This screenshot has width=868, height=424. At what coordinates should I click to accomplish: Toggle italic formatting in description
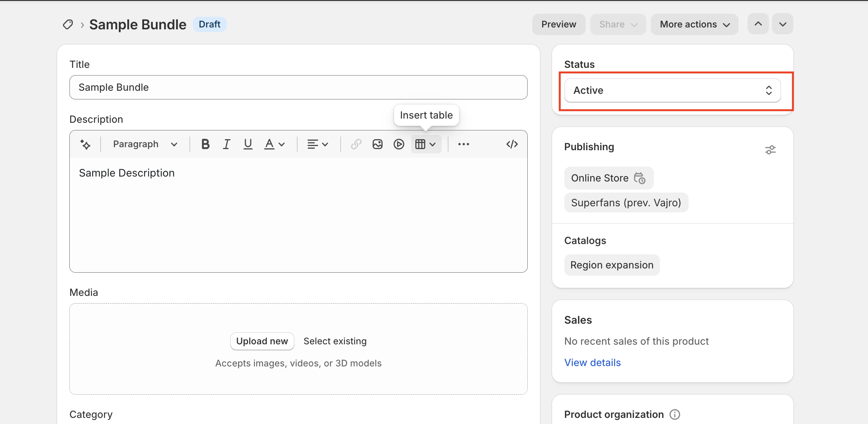226,144
